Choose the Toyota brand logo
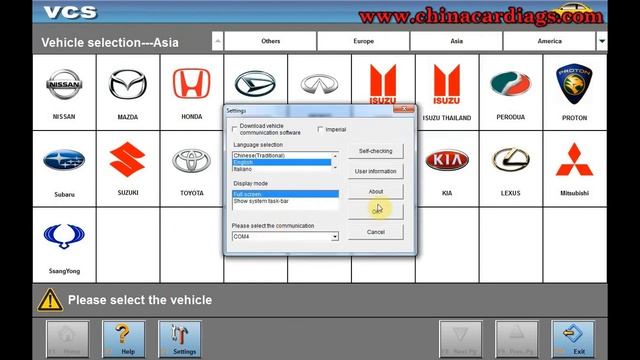 pos(191,160)
